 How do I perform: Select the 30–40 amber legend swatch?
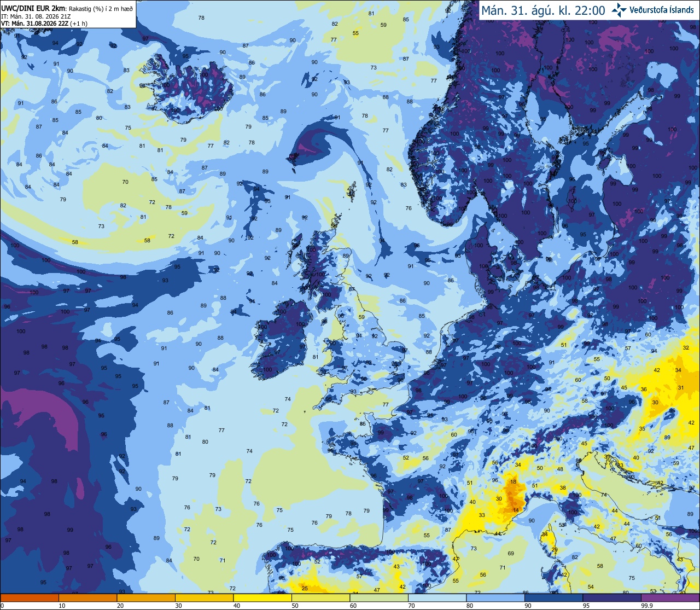[204, 598]
